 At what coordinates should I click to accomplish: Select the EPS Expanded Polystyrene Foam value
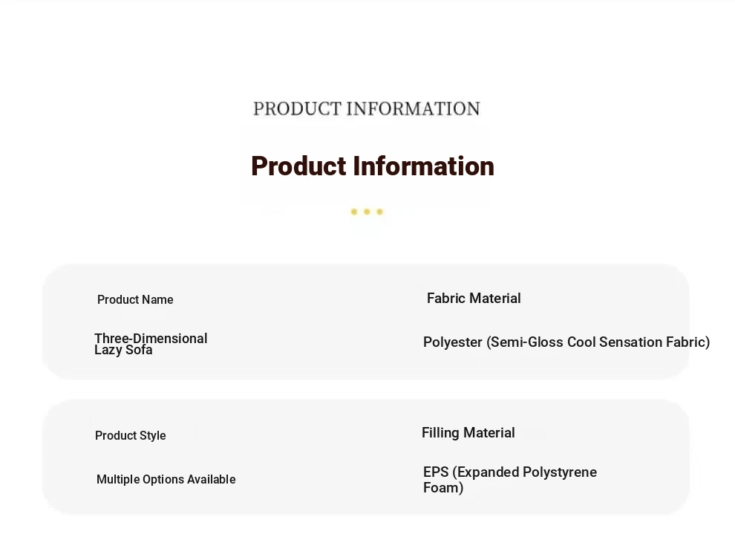510,480
